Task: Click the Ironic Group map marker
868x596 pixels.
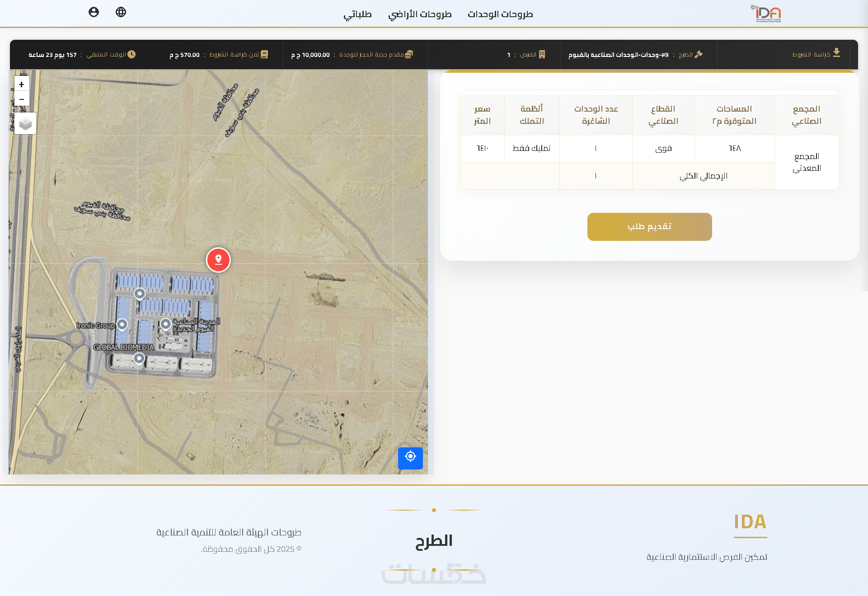Action: click(122, 324)
